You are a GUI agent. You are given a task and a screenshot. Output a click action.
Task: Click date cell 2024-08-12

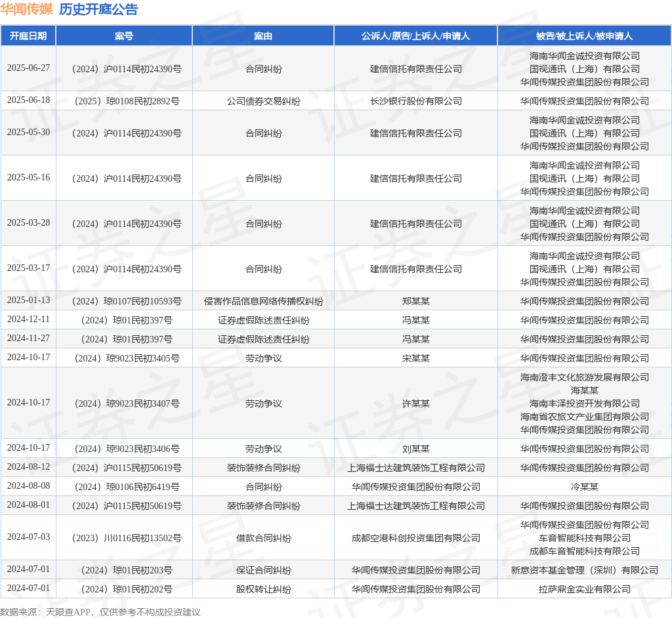coord(28,466)
